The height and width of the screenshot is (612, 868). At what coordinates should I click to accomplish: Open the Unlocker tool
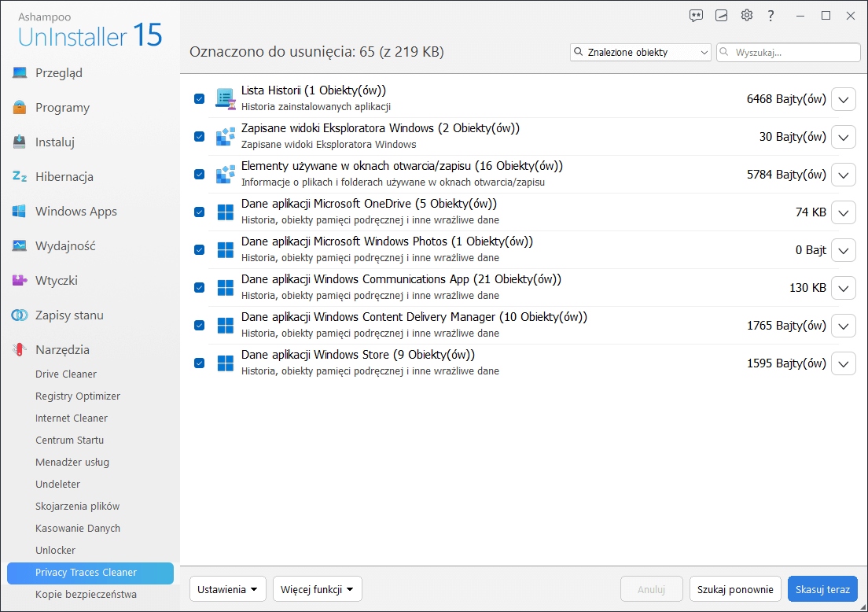[55, 550]
